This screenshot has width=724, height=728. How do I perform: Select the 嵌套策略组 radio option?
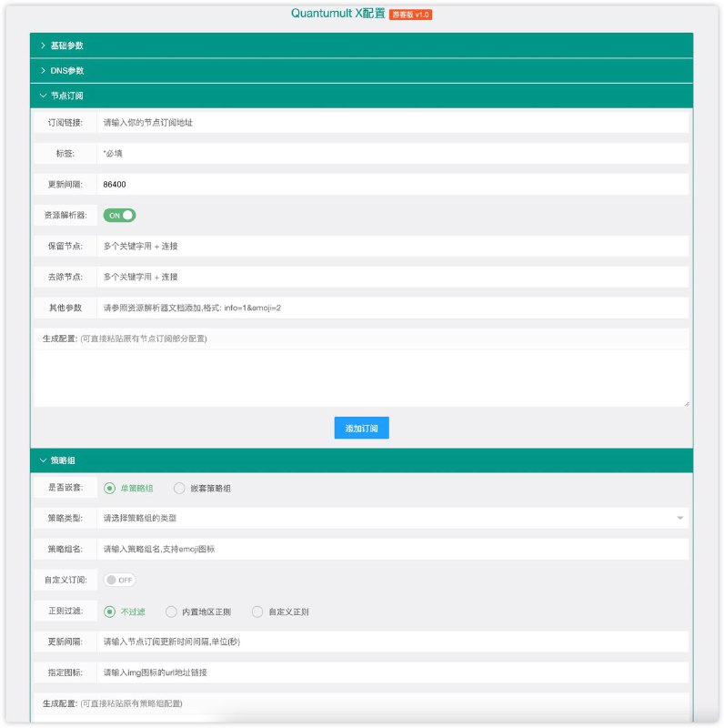point(202,489)
